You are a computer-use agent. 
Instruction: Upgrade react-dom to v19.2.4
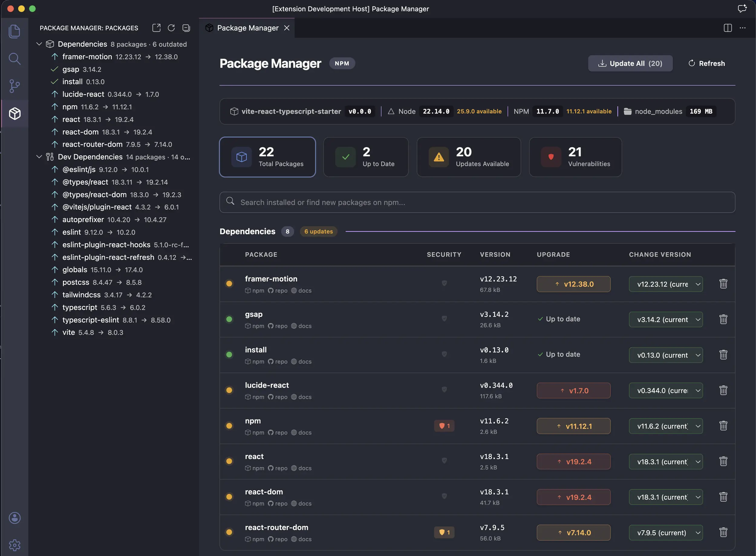(x=573, y=497)
